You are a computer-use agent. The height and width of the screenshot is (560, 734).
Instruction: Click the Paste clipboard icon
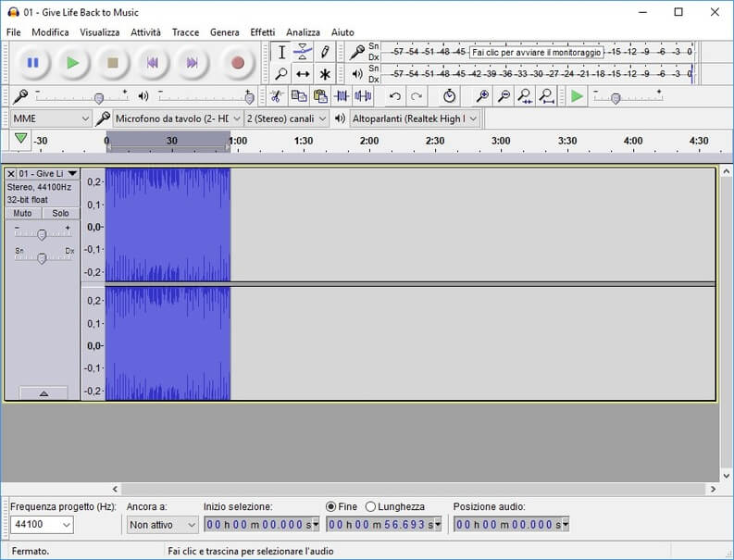[x=320, y=96]
